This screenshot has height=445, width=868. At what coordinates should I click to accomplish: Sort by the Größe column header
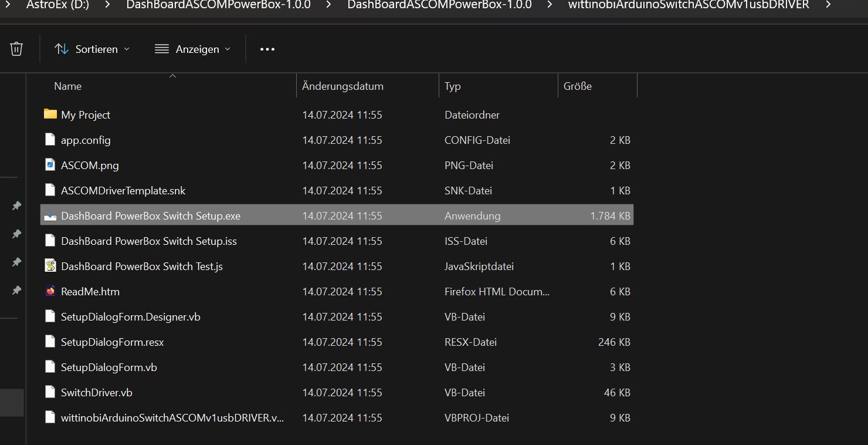point(578,86)
